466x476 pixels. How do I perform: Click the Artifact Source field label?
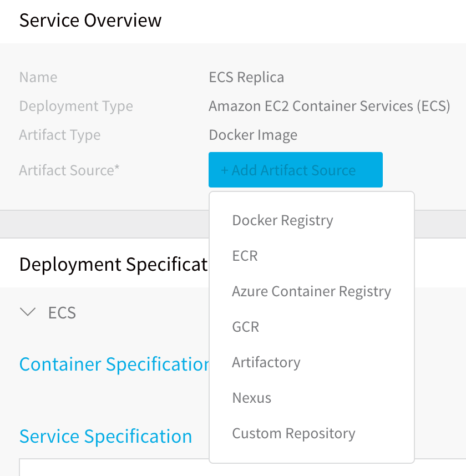tap(69, 170)
